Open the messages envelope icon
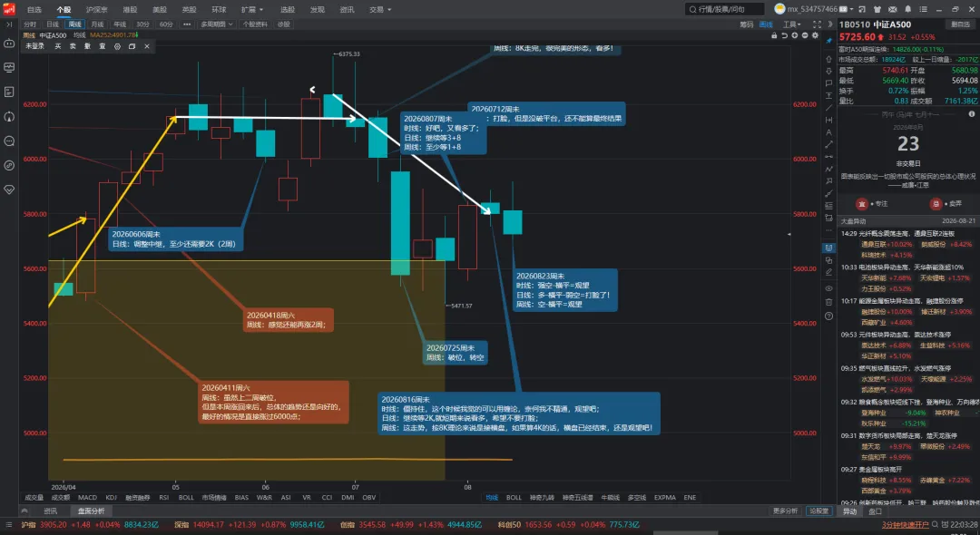This screenshot has height=535, width=980. pyautogui.click(x=893, y=9)
